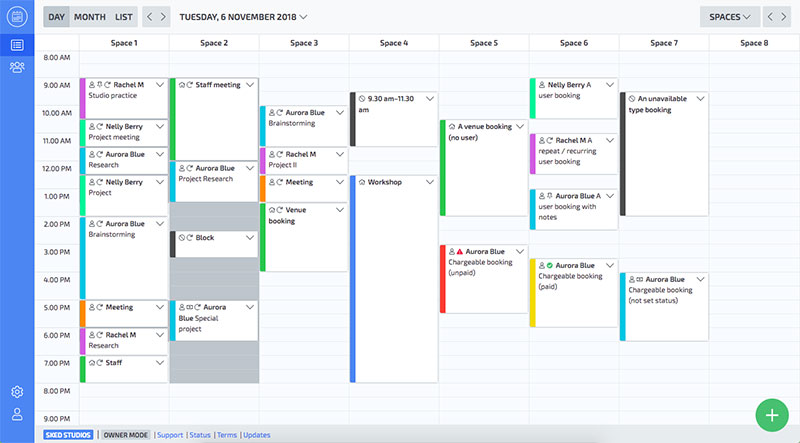The width and height of the screenshot is (800, 443).
Task: Expand the Chargeable booking (paid) chevron
Action: (x=610, y=265)
